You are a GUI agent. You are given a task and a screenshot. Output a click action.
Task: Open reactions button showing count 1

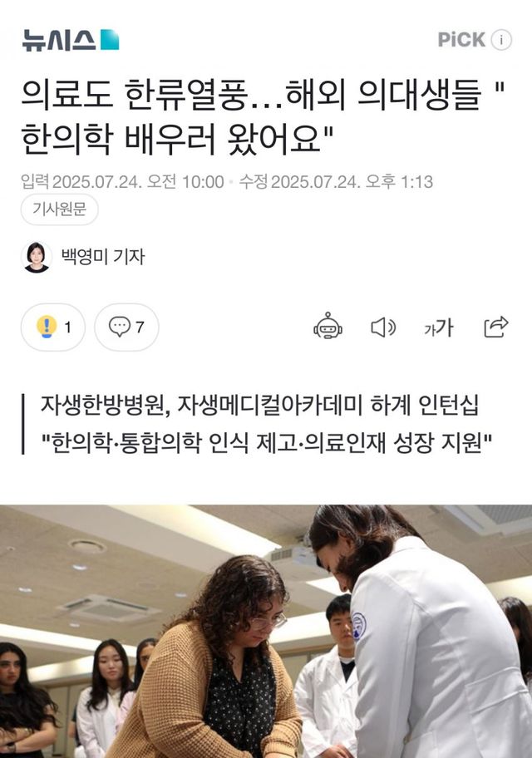coord(53,327)
